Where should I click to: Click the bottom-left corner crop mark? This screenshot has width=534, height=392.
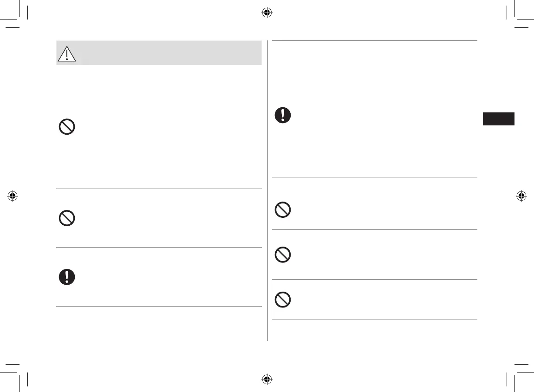coord(19,373)
